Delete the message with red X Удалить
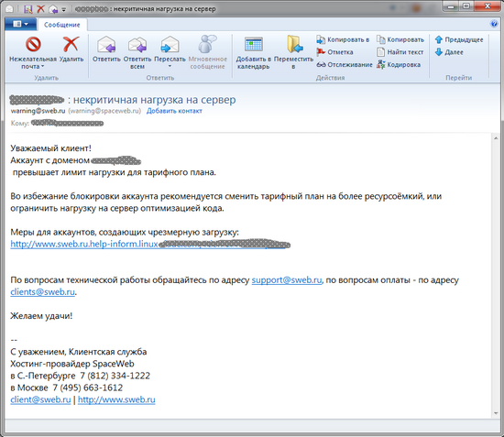Image resolution: width=504 pixels, height=437 pixels. [71, 44]
